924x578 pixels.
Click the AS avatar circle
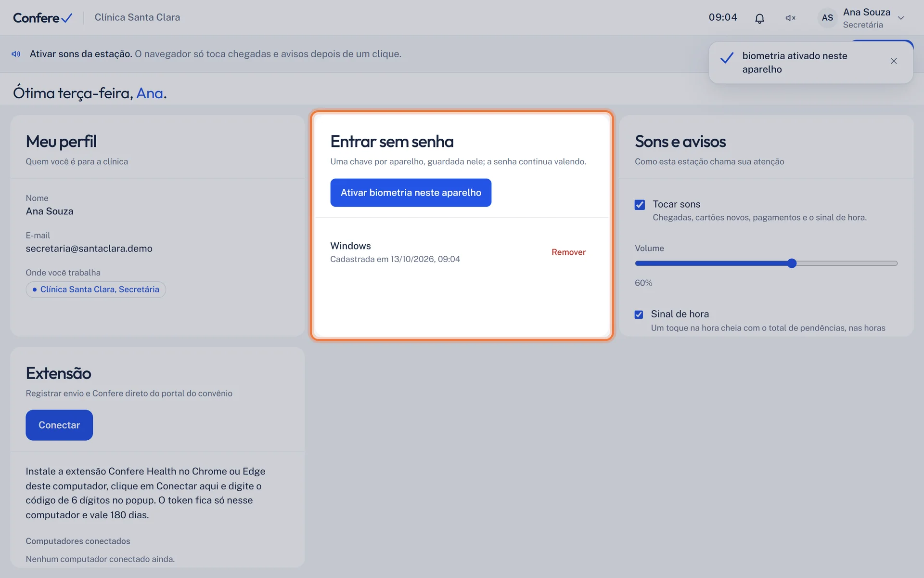pos(827,18)
